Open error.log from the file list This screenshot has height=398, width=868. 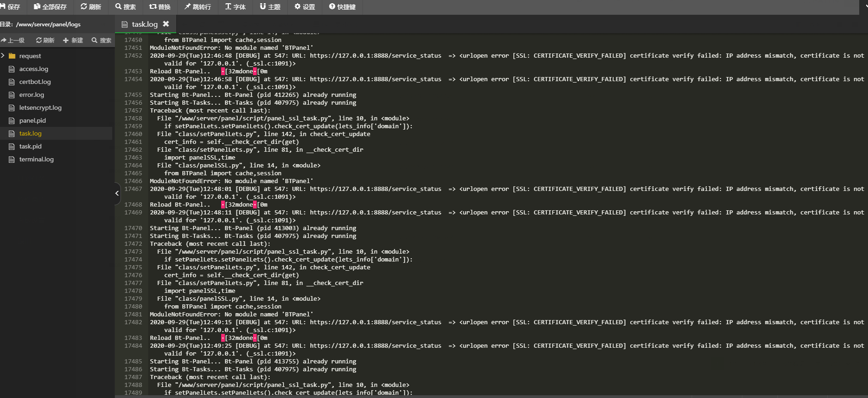31,95
